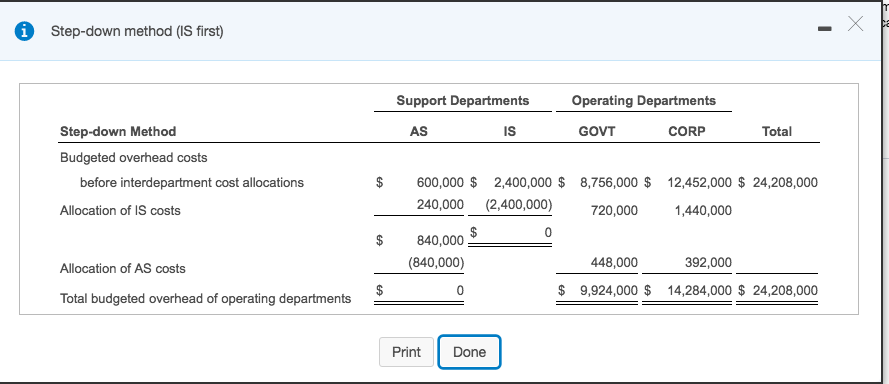
Task: Click 'Allocation of IS costs' row label
Action: tap(120, 211)
